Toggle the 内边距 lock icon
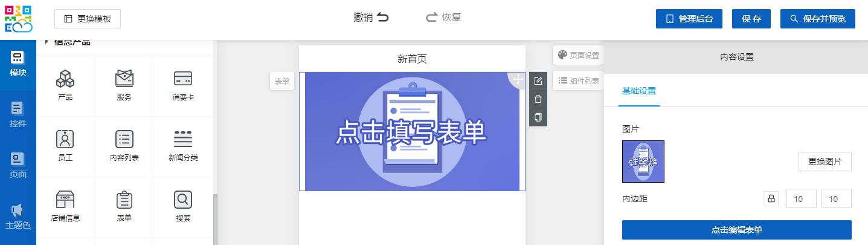868x245 pixels. (x=771, y=198)
